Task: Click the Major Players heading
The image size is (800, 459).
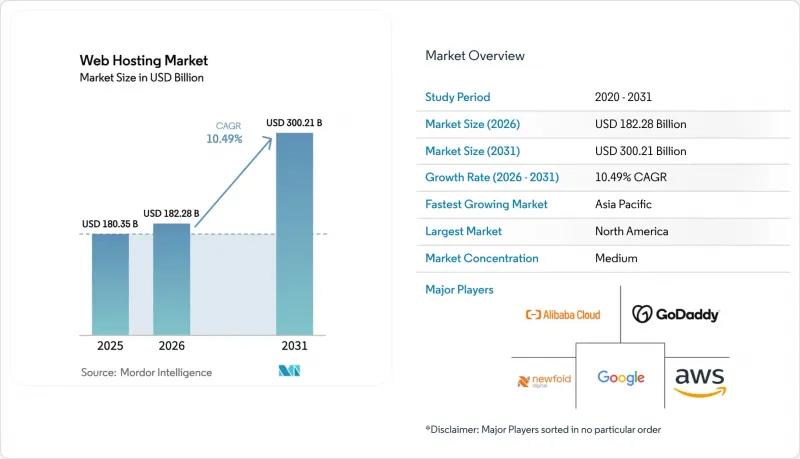Action: (x=459, y=290)
